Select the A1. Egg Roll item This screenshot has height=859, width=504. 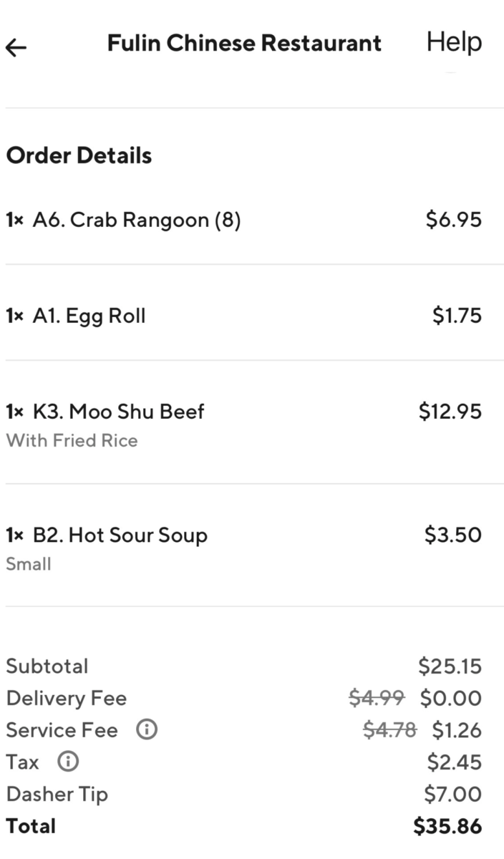coord(89,316)
